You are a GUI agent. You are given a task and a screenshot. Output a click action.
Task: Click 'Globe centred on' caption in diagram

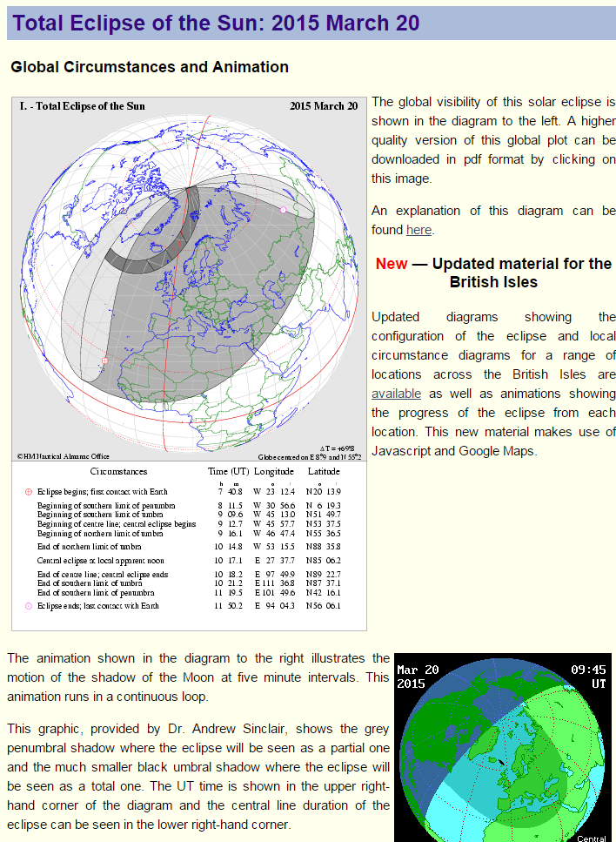click(310, 457)
